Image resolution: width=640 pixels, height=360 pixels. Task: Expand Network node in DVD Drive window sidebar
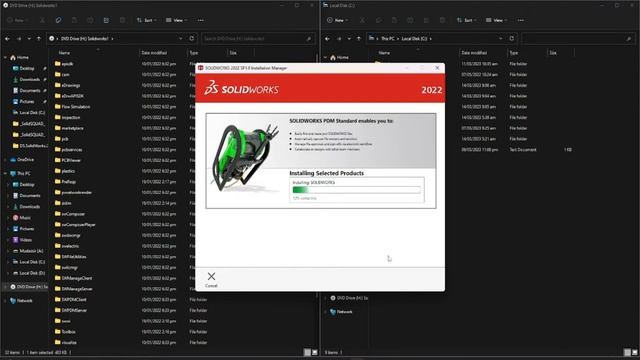(x=5, y=301)
